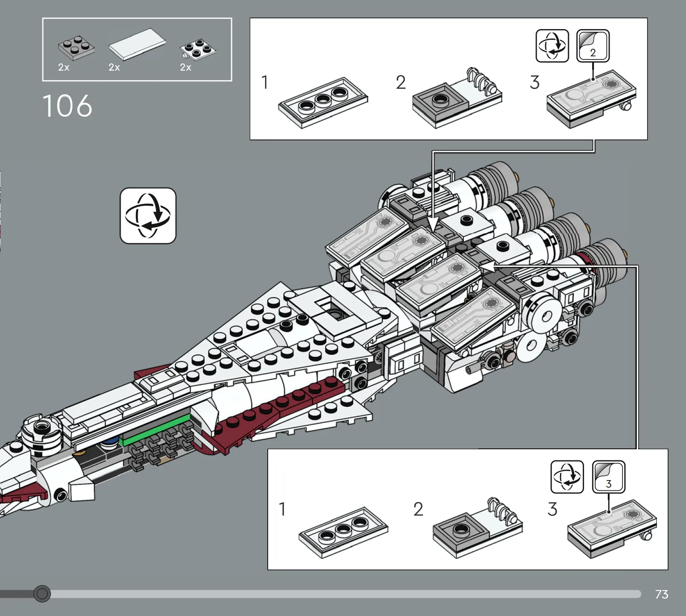Click the page progress bar track
This screenshot has width=686, height=616.
pyautogui.click(x=320, y=594)
